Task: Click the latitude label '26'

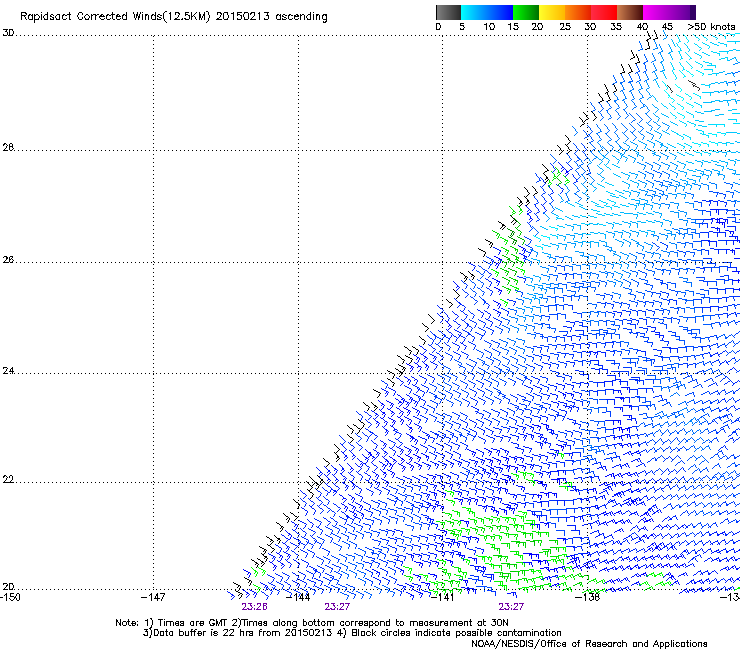Action: point(8,260)
